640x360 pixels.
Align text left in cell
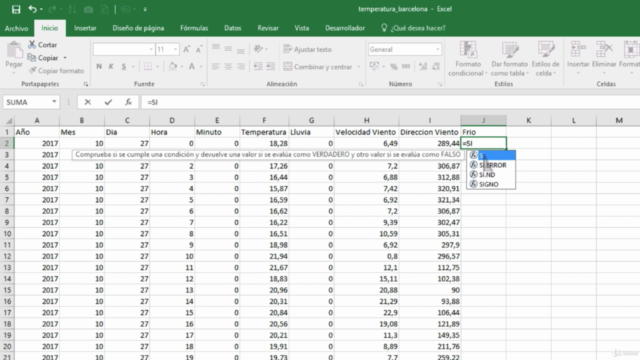click(216, 67)
